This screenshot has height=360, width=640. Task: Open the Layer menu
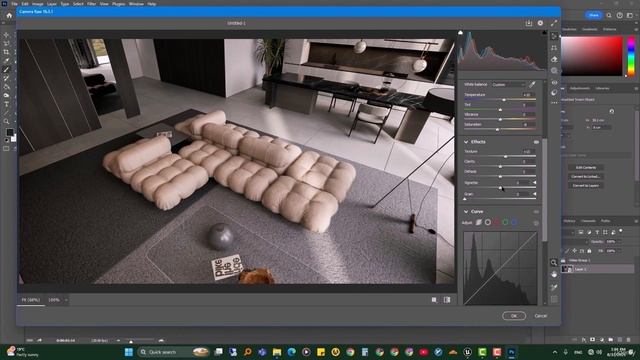click(x=52, y=4)
